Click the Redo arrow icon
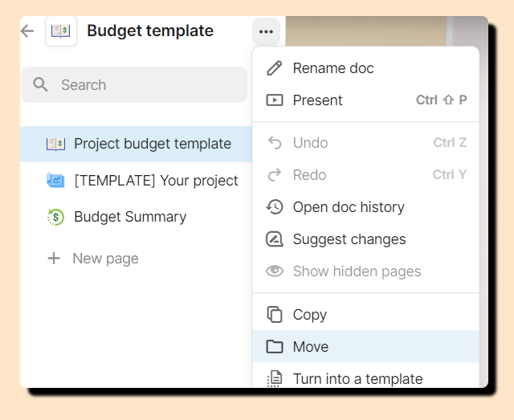The height and width of the screenshot is (420, 514). point(275,175)
